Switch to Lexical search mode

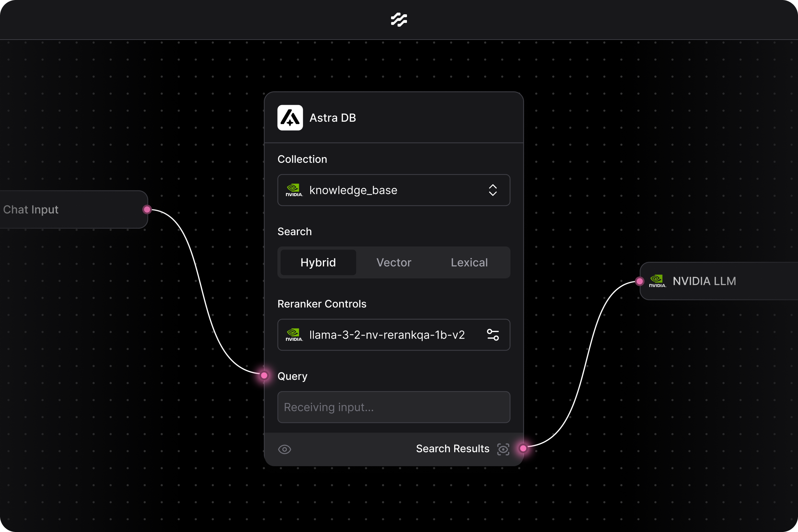coord(469,263)
